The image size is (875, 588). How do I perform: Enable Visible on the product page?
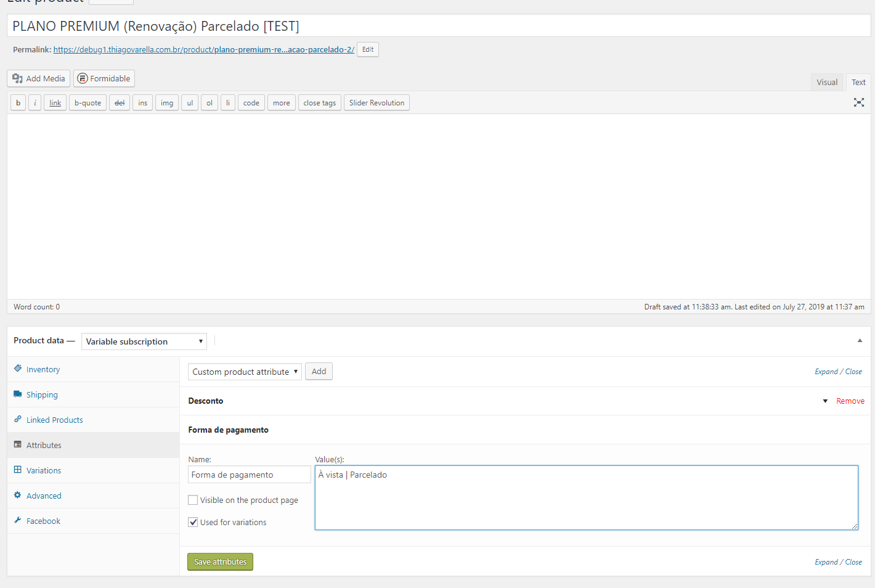(193, 500)
